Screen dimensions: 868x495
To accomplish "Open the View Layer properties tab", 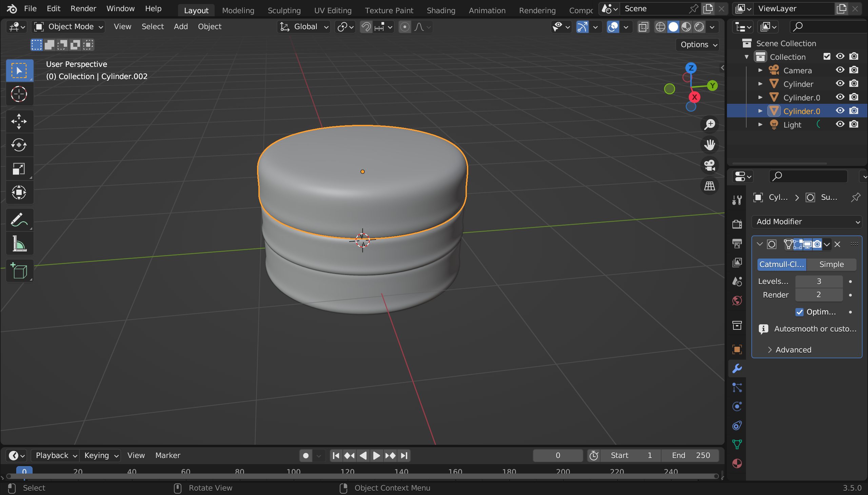I will click(x=737, y=262).
